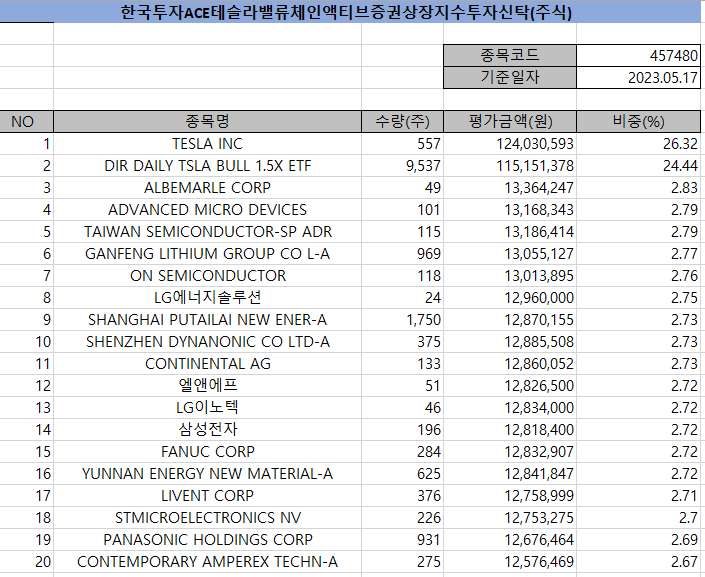Image resolution: width=705 pixels, height=577 pixels.
Task: Click quantity 1,750 for Shanghai Putailai
Action: coord(402,320)
